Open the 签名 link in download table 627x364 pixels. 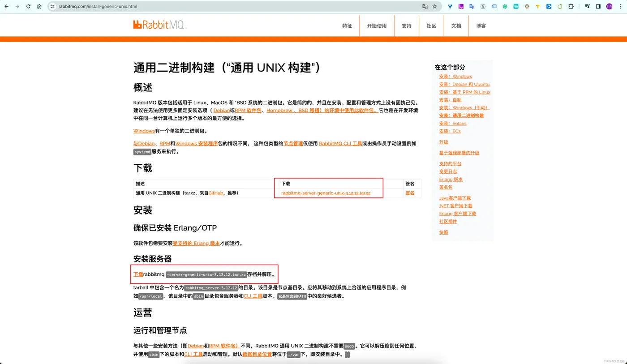coord(410,193)
